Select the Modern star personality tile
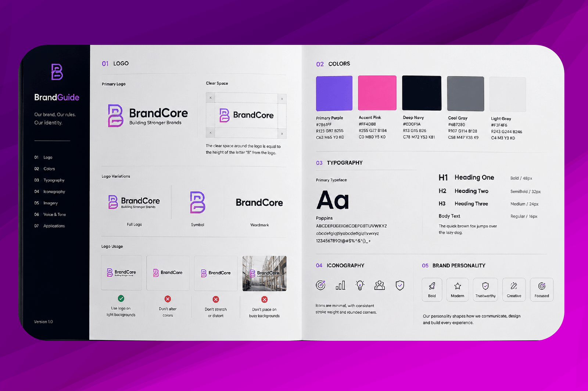 [458, 290]
